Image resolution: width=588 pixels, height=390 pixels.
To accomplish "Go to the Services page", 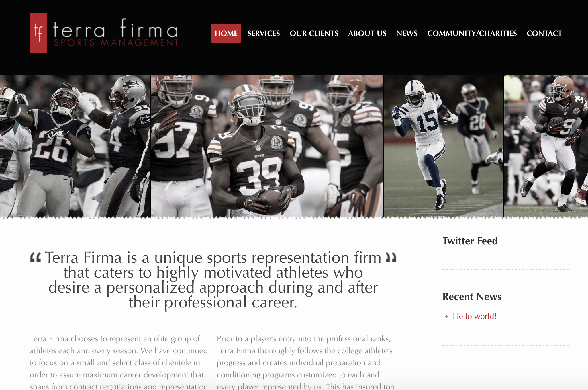I will tap(263, 34).
